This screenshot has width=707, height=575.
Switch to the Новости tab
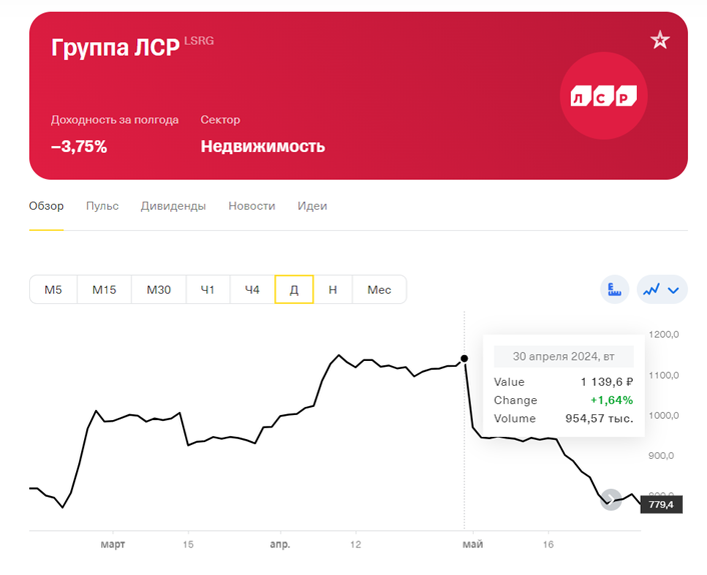pos(252,206)
